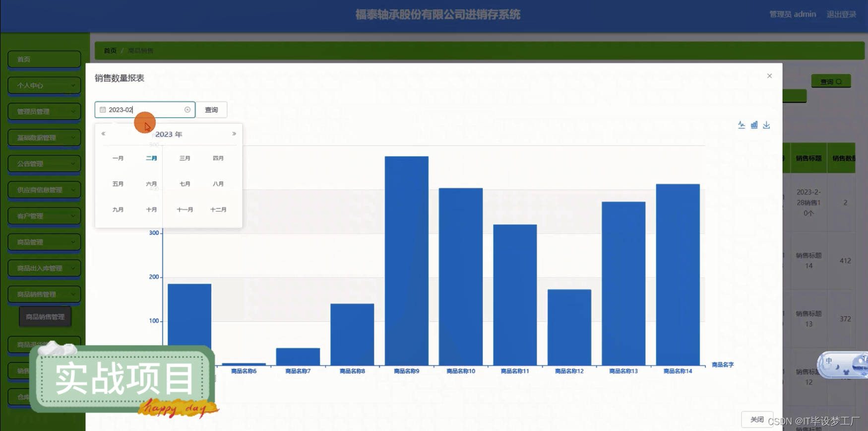Viewport: 868px width, 431px height.
Task: Click 关闭 button at dialog bottom
Action: click(x=757, y=419)
